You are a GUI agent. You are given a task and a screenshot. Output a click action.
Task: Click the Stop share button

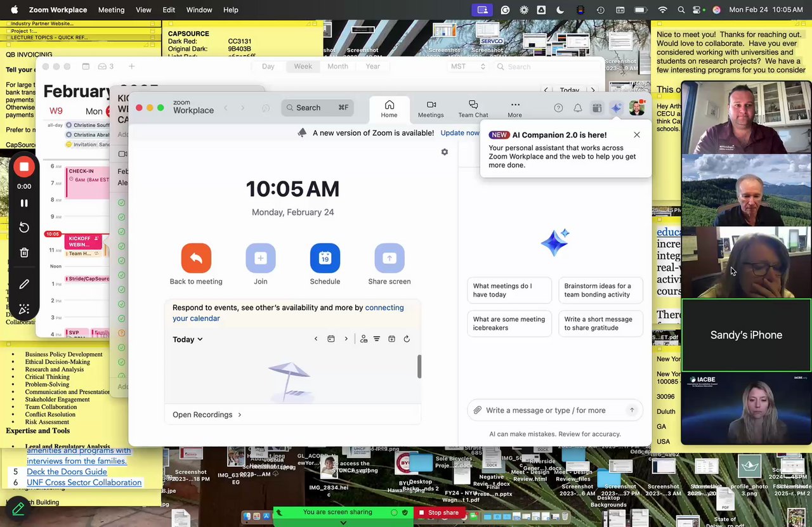438,512
